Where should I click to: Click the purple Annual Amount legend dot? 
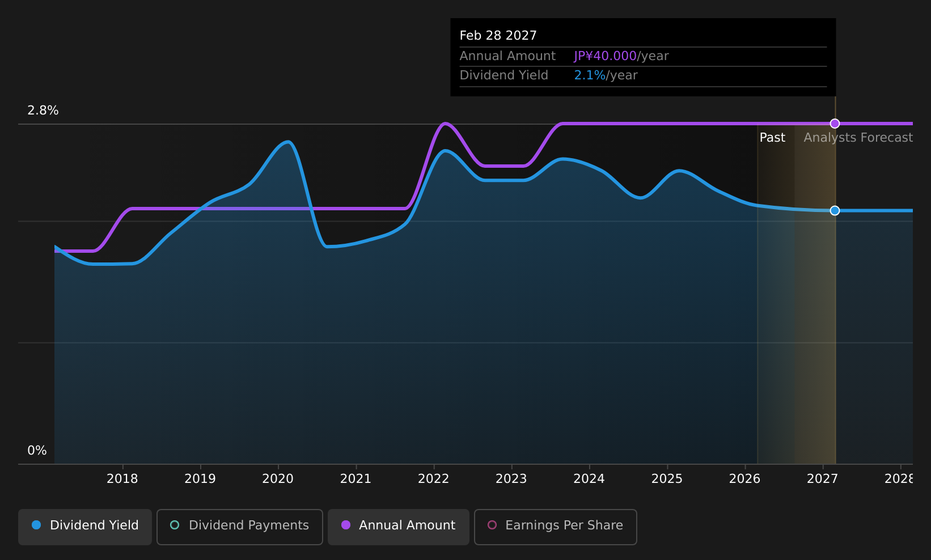point(346,525)
